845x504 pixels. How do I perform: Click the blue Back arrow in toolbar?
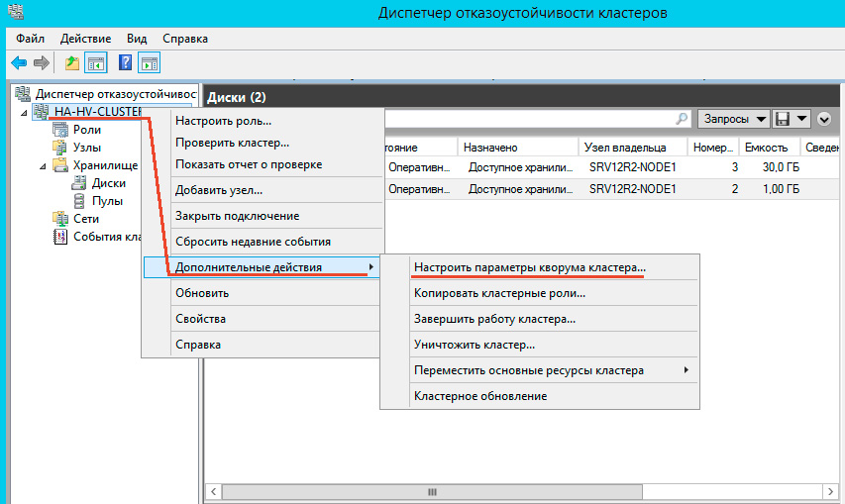(18, 63)
